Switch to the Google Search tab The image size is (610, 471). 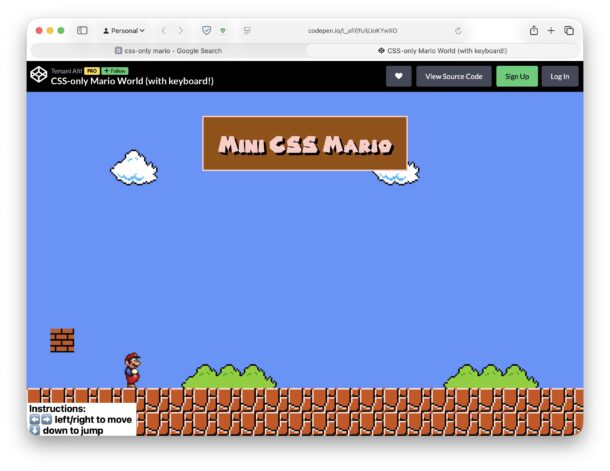(168, 50)
